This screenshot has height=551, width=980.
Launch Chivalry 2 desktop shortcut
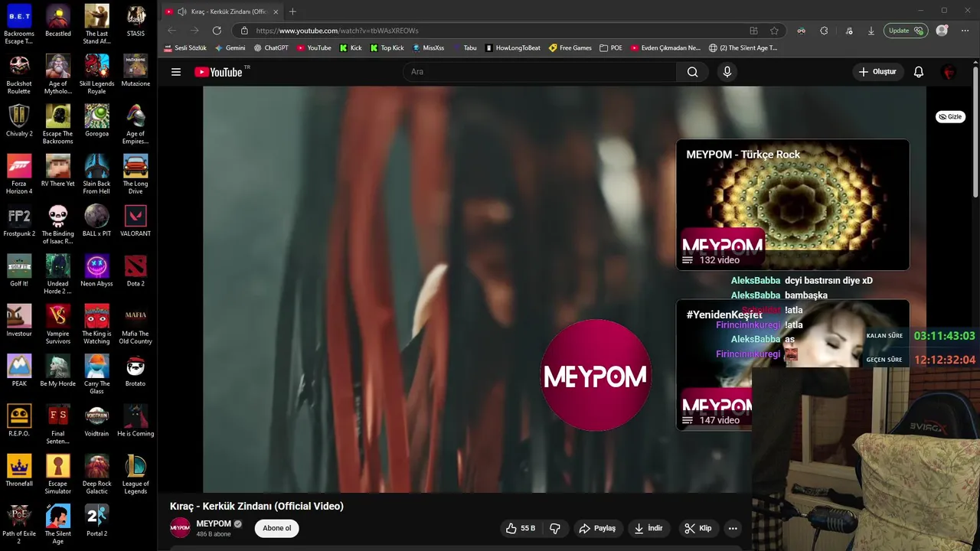tap(19, 120)
